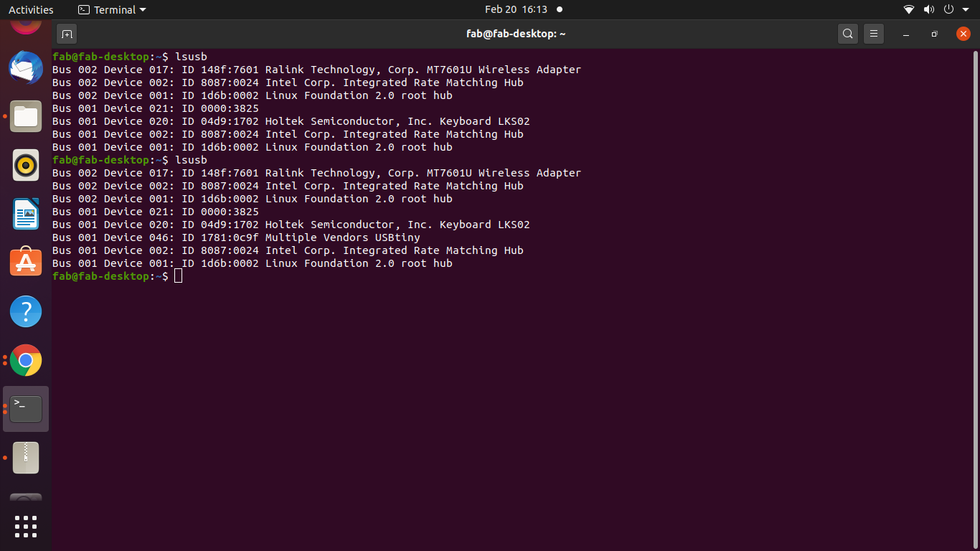This screenshot has width=980, height=551.
Task: Open Ubuntu Software from the dock
Action: point(26,263)
